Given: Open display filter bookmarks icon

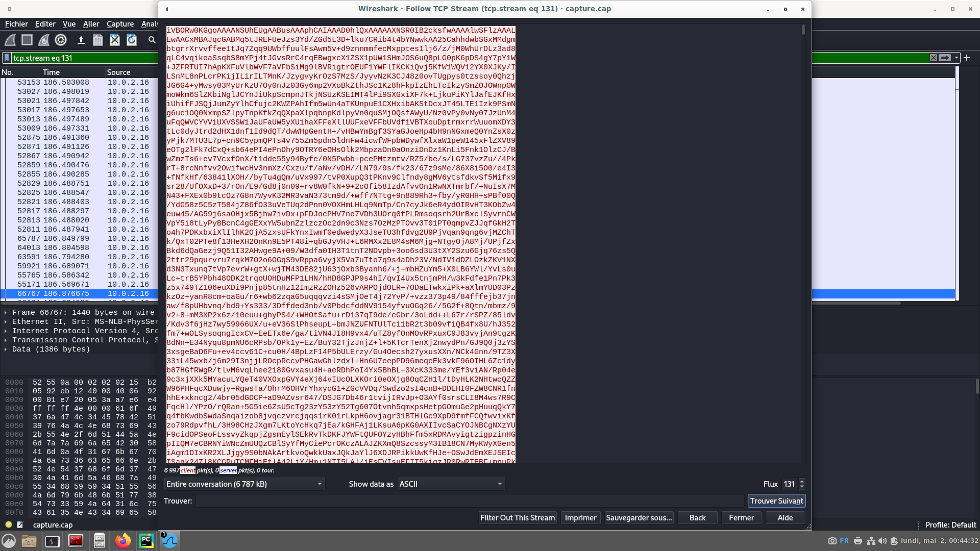Looking at the screenshot, I should point(7,58).
